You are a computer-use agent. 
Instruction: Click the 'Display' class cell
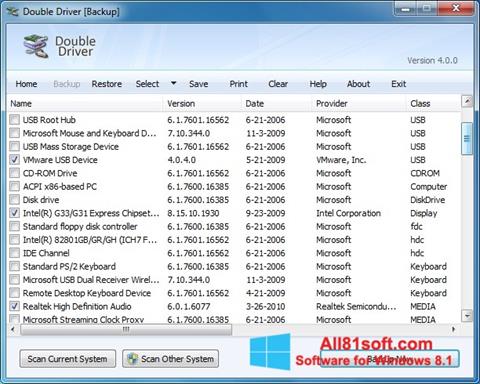click(x=424, y=213)
